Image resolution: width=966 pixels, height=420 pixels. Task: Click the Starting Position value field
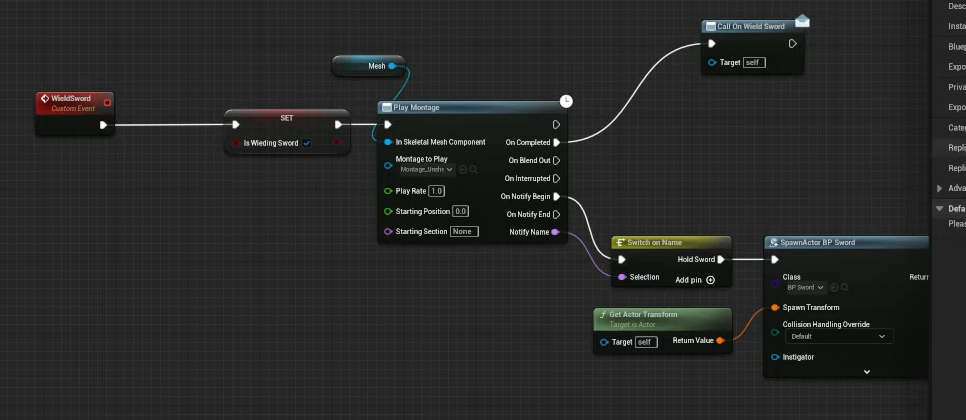[460, 211]
